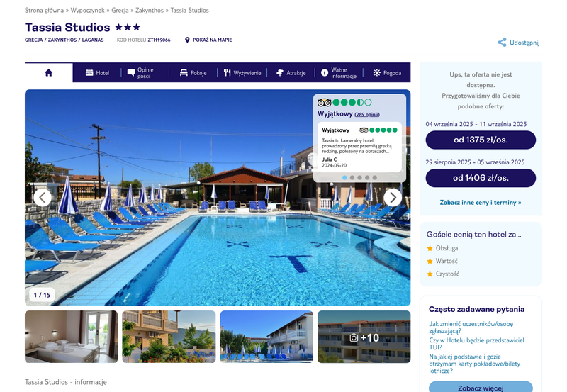Open Ważne informacje tab
The height and width of the screenshot is (392, 567).
point(339,73)
